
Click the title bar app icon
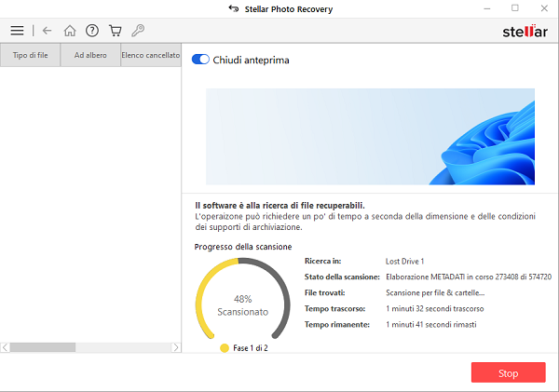[x=234, y=8]
